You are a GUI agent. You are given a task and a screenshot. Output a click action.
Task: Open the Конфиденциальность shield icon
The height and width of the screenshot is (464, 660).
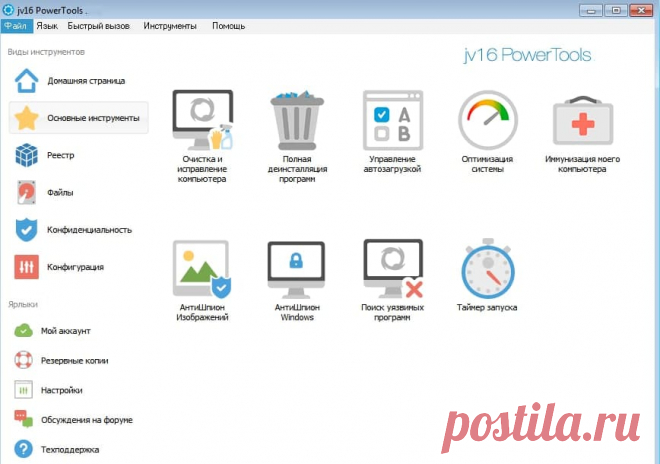pyautogui.click(x=26, y=229)
